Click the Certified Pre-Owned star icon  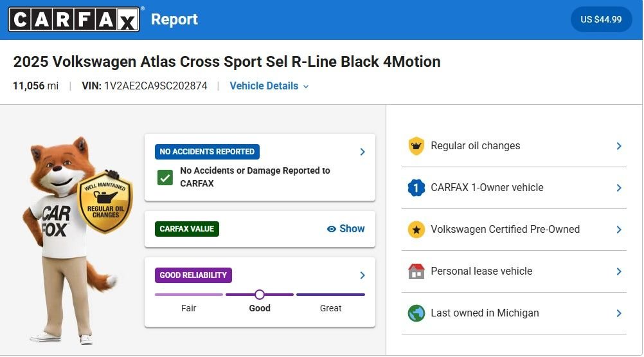click(416, 230)
